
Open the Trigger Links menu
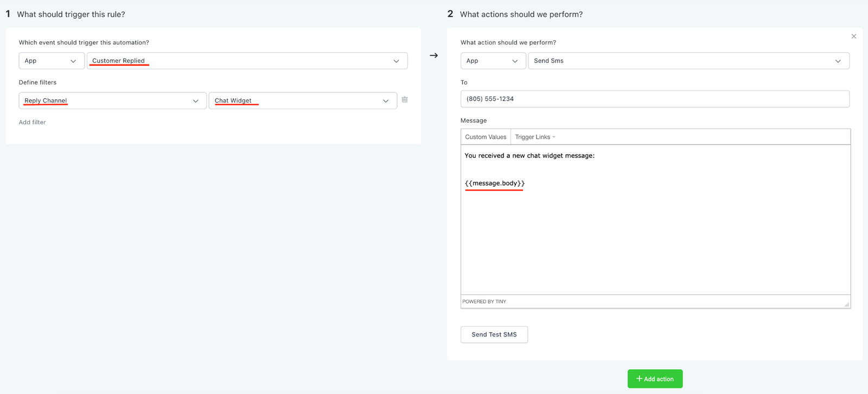535,137
